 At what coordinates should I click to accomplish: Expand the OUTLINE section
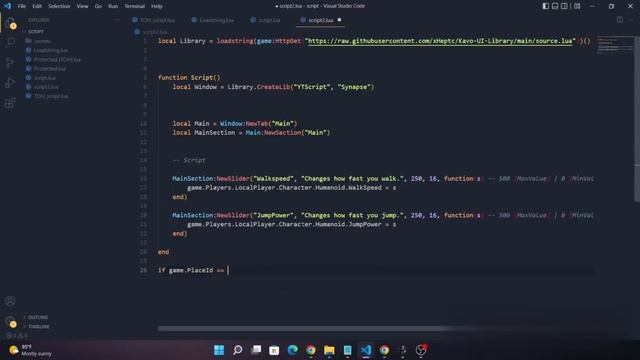36,317
